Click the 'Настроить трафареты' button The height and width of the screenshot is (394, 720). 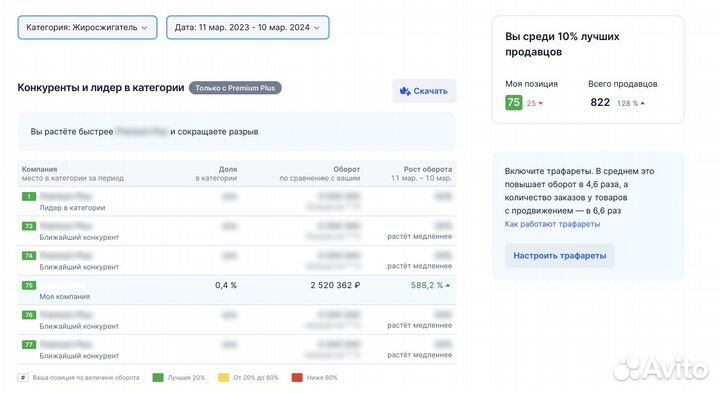[x=560, y=255]
